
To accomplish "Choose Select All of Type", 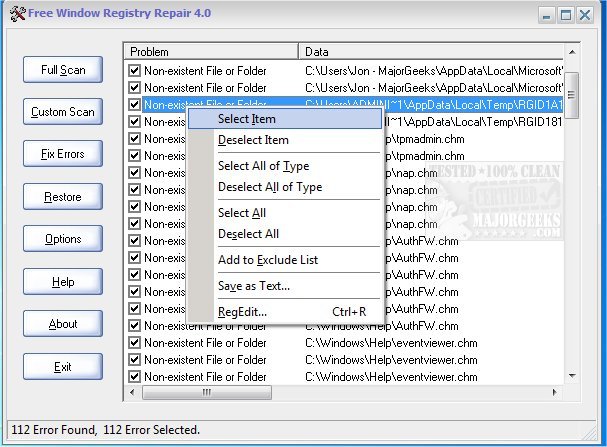I will (x=285, y=166).
